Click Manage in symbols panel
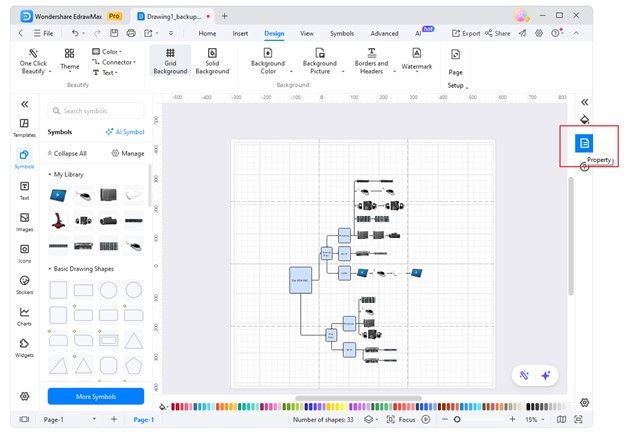The height and width of the screenshot is (445, 624). pyautogui.click(x=128, y=153)
